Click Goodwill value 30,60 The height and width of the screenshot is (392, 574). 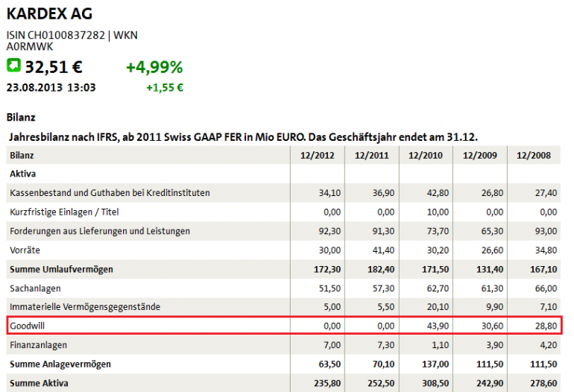click(x=492, y=326)
